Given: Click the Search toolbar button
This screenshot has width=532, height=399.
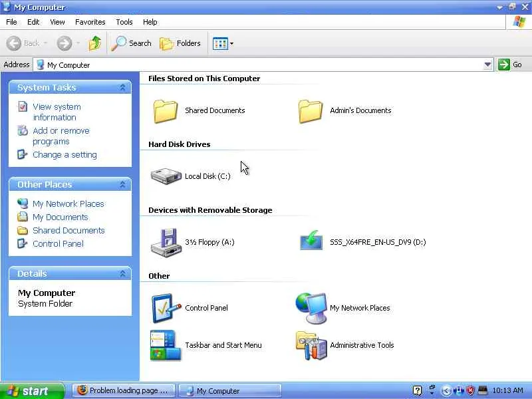Looking at the screenshot, I should [131, 43].
